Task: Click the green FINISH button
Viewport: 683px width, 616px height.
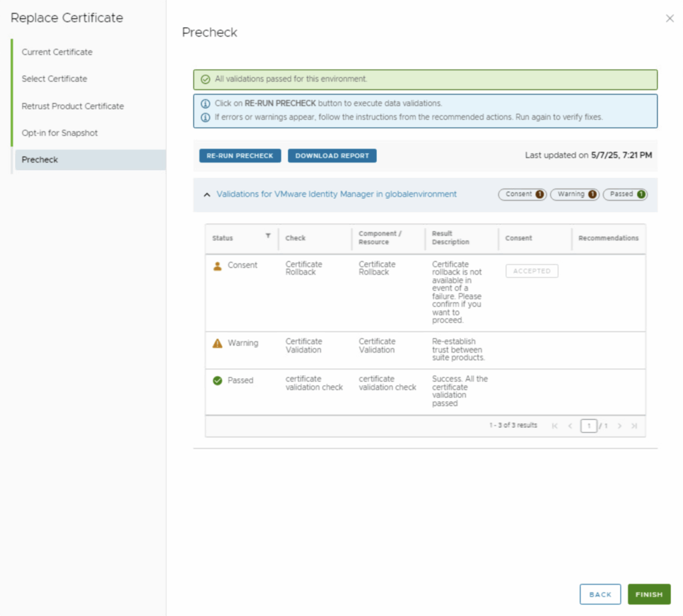Action: (649, 594)
